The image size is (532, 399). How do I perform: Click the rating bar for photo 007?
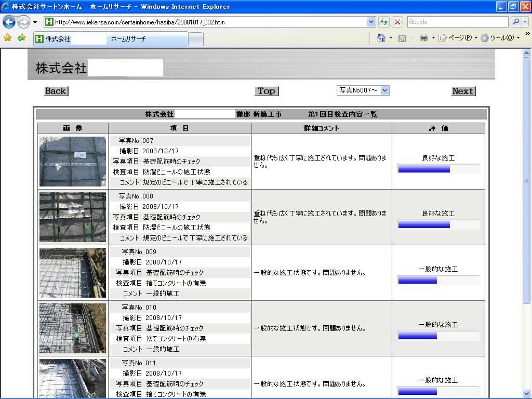click(x=438, y=169)
